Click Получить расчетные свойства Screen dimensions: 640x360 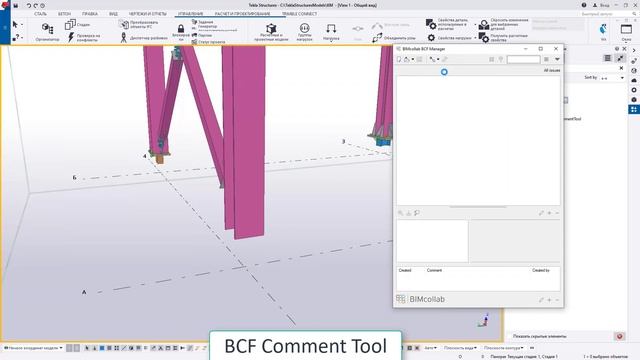(x=503, y=38)
